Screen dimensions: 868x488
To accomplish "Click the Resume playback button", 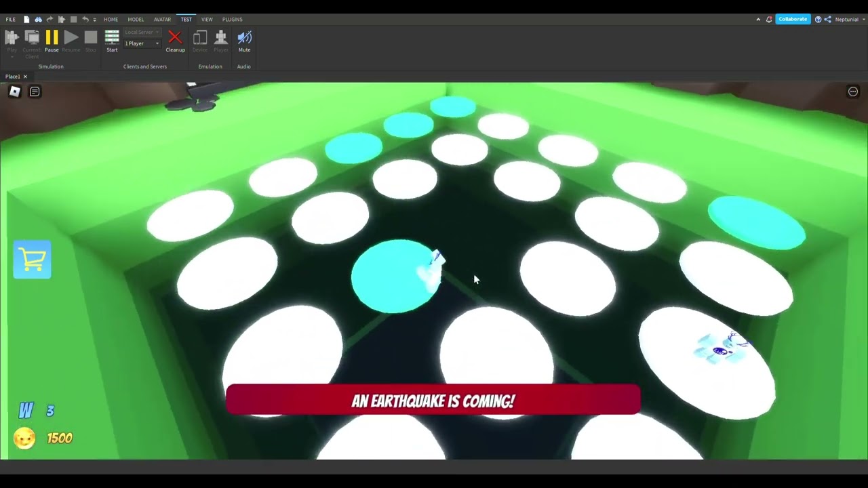I will [71, 41].
